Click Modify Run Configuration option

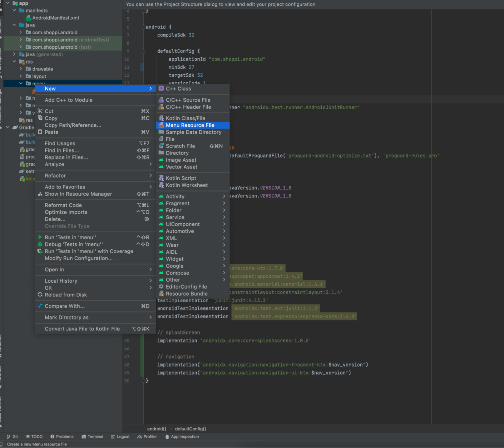95,258
